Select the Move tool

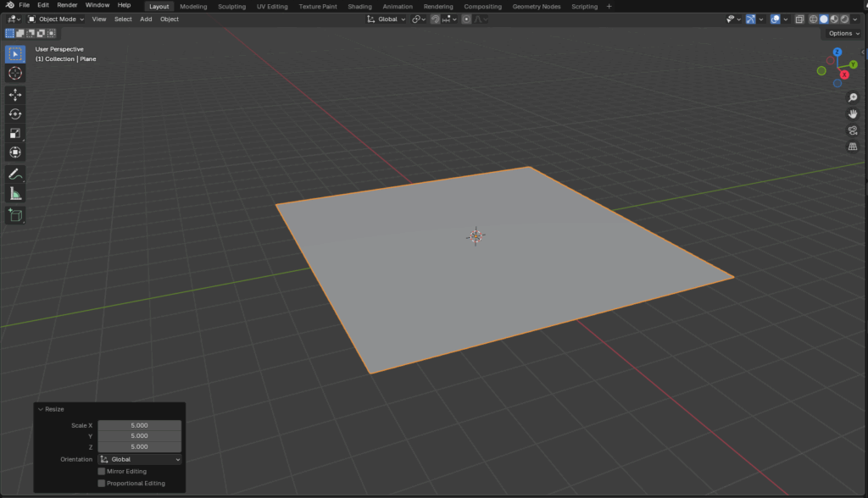(15, 95)
